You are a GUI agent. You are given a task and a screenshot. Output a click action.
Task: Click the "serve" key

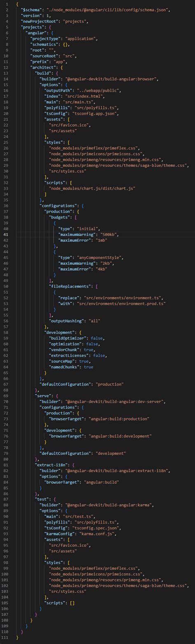(x=43, y=396)
